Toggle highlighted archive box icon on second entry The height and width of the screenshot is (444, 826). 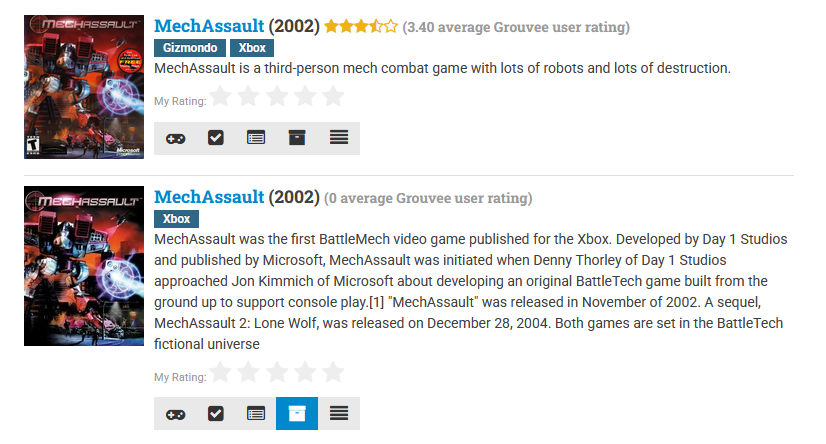click(x=297, y=413)
